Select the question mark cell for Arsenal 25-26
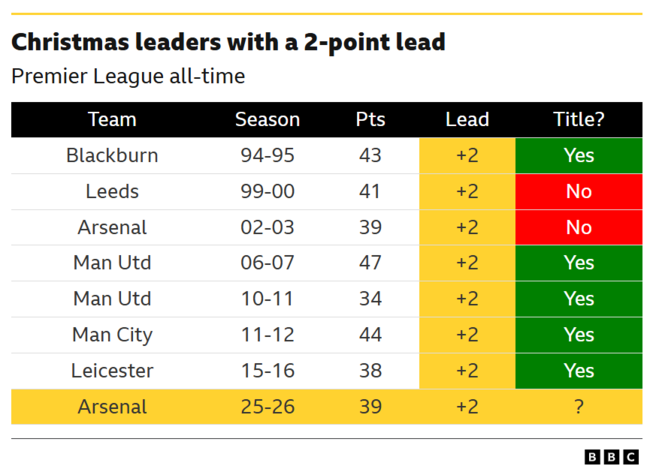The height and width of the screenshot is (469, 650). tap(579, 407)
